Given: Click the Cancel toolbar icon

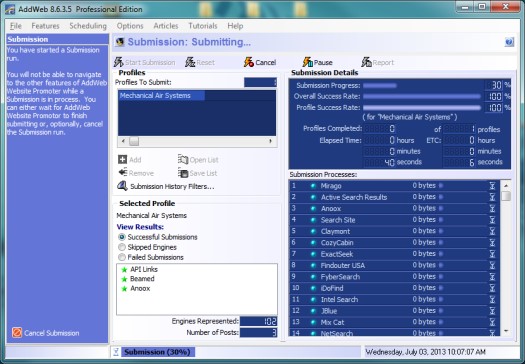Looking at the screenshot, I should 248,62.
